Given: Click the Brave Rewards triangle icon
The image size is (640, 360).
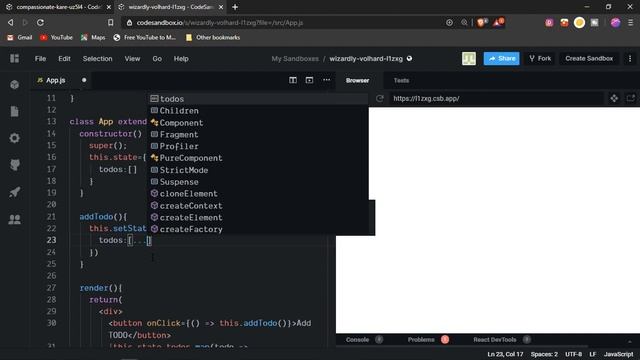Looking at the screenshot, I should click(x=498, y=22).
